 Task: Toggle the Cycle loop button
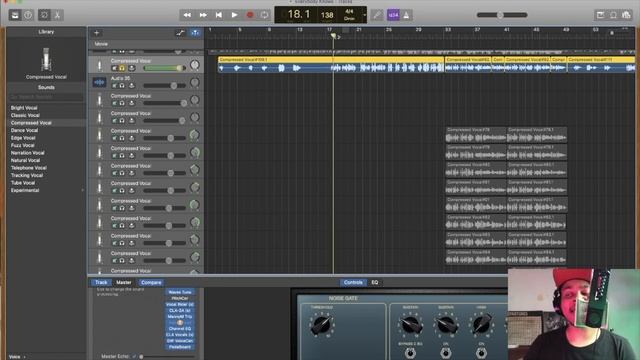[264, 15]
